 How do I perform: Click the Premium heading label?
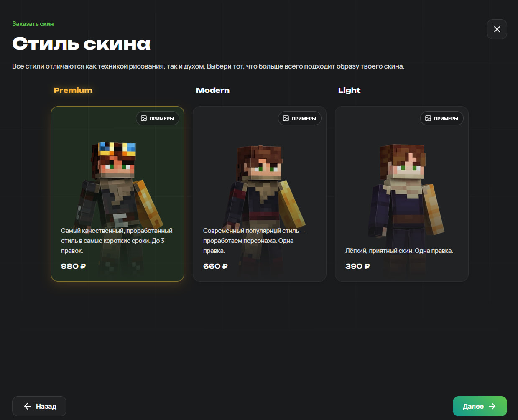(x=73, y=90)
